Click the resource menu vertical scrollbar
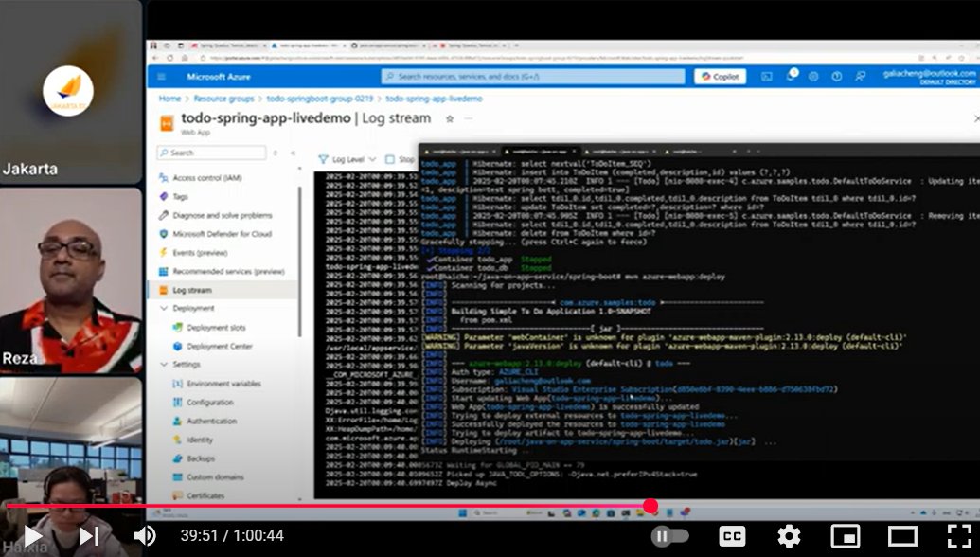Screen dimensions: 980x557 click(300, 261)
